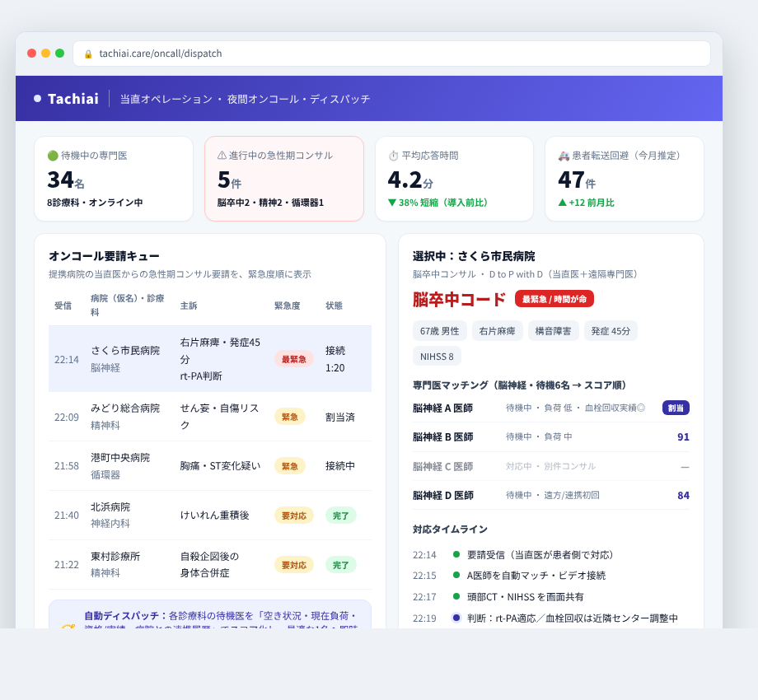758x700 pixels.
Task: Click the 受信 column header
Action: click(x=63, y=306)
